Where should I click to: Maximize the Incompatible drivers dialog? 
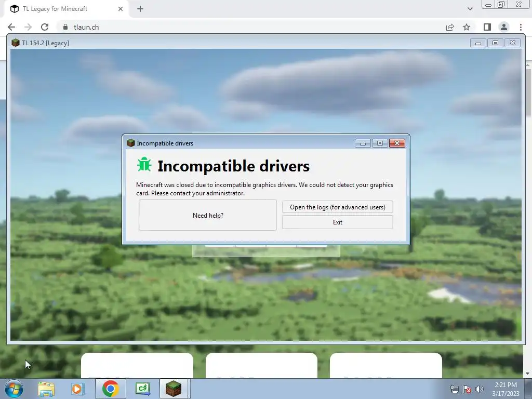(x=380, y=143)
